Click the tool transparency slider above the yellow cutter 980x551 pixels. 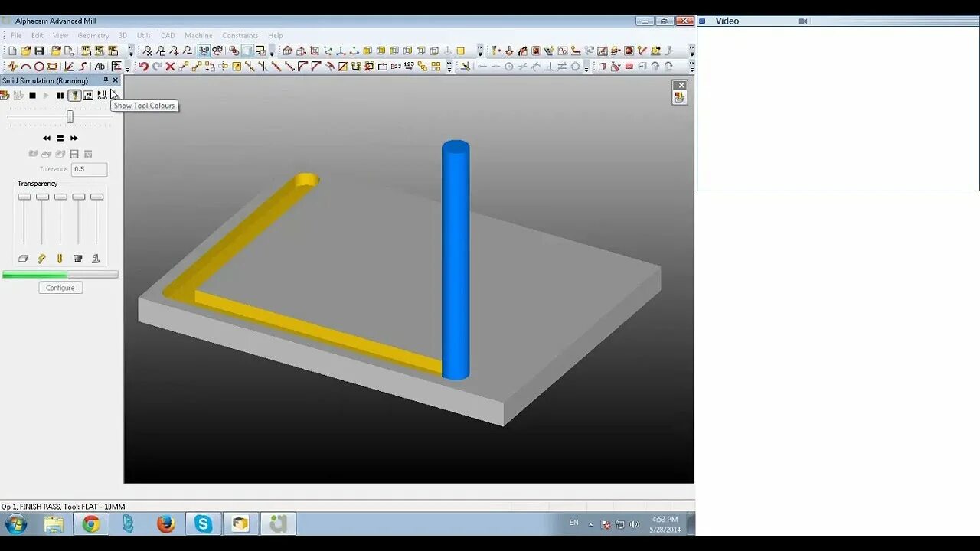click(60, 197)
